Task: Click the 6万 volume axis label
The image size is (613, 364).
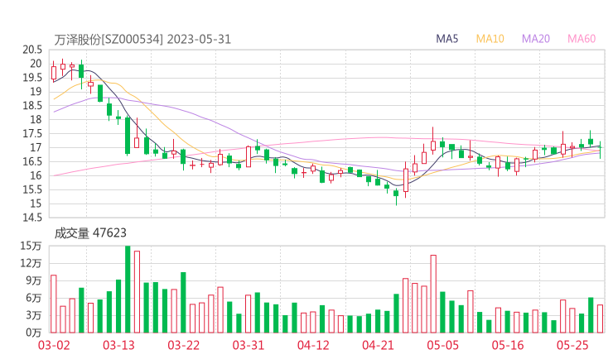Action: [x=34, y=299]
